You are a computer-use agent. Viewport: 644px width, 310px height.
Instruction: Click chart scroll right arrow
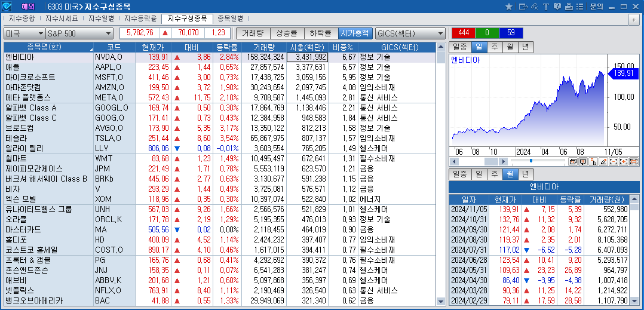click(504, 161)
